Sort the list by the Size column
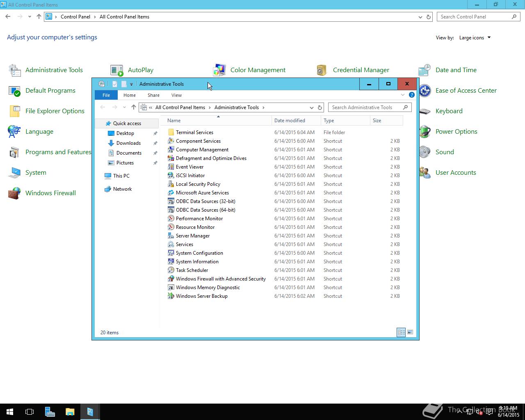The image size is (525, 420). click(386, 121)
